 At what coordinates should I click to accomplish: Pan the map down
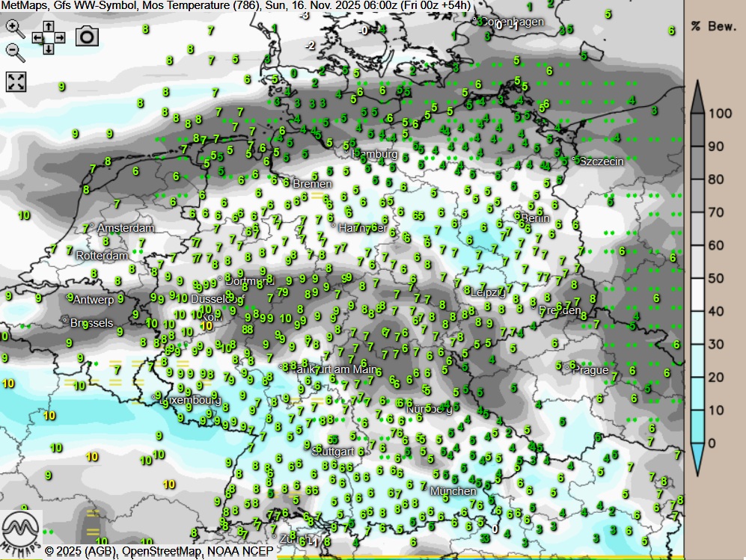coord(49,49)
